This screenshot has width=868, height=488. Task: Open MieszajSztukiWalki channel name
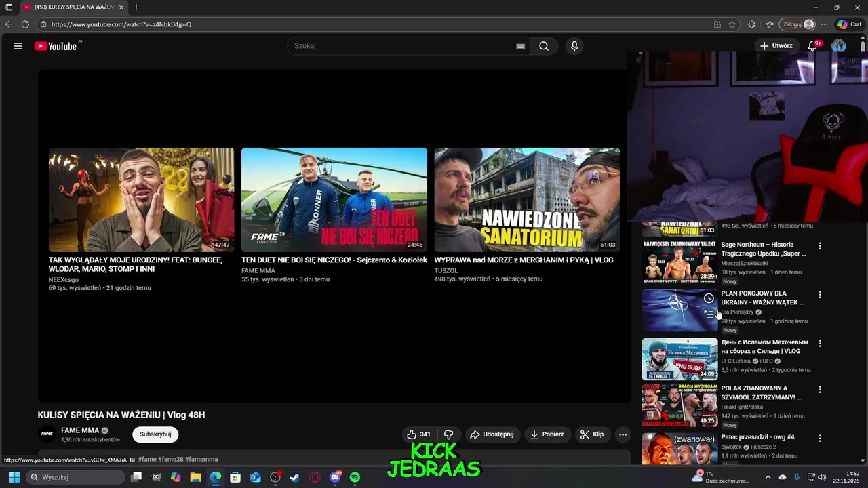coord(744,263)
